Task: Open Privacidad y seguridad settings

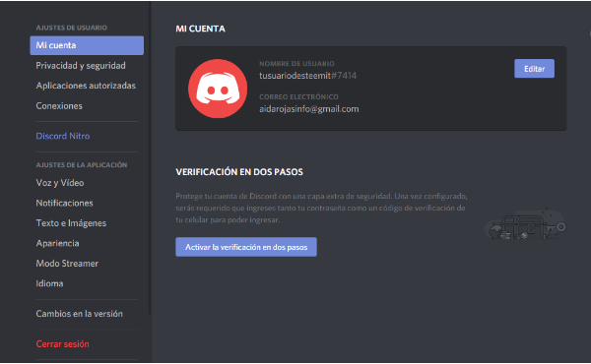Action: 81,66
